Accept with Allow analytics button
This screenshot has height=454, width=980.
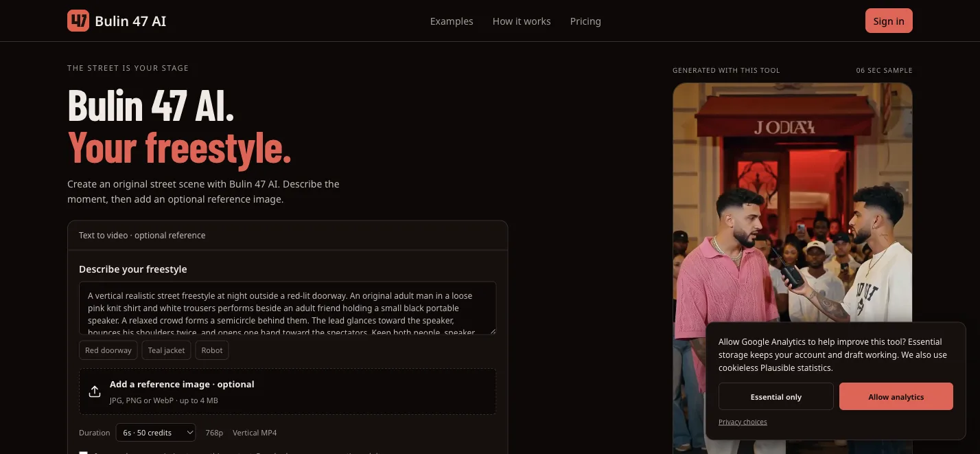(896, 396)
